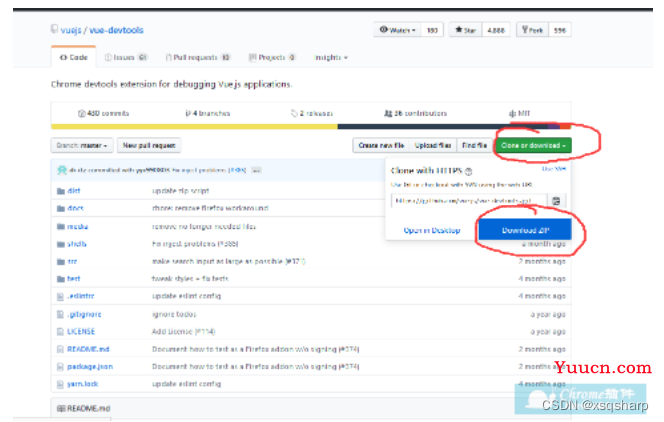Open the media folder
This screenshot has height=422, width=664.
[x=77, y=227]
